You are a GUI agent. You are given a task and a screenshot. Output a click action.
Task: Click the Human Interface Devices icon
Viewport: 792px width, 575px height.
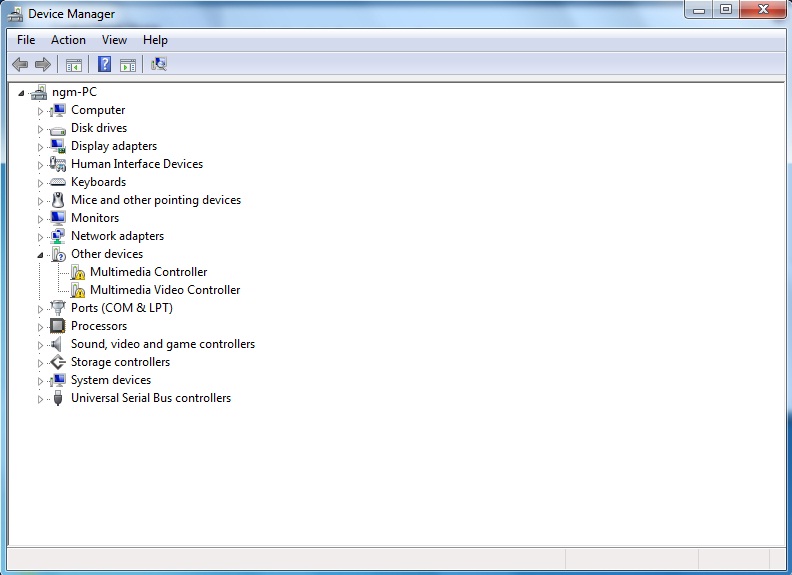[58, 164]
